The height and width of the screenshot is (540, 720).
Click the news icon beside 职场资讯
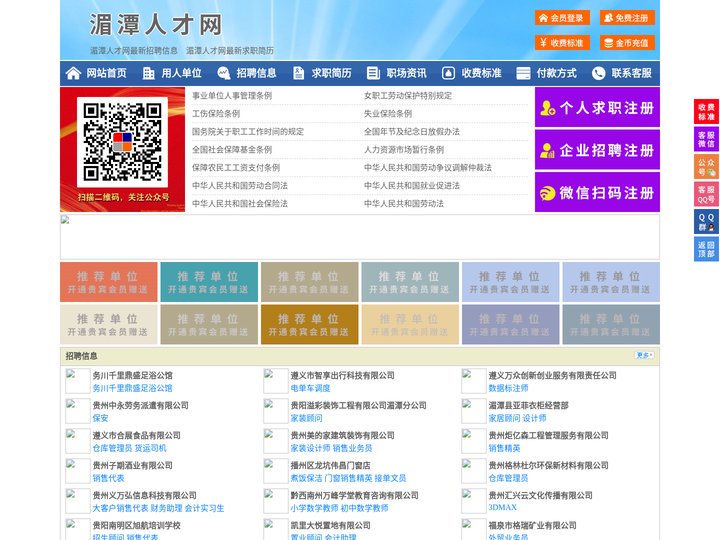(x=373, y=73)
